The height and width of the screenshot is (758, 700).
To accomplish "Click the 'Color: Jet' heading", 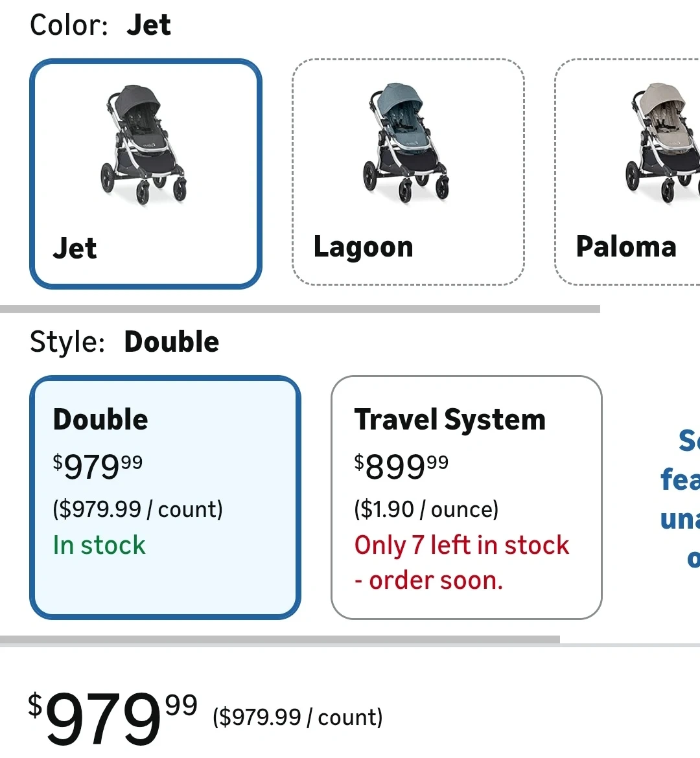I will [x=100, y=25].
